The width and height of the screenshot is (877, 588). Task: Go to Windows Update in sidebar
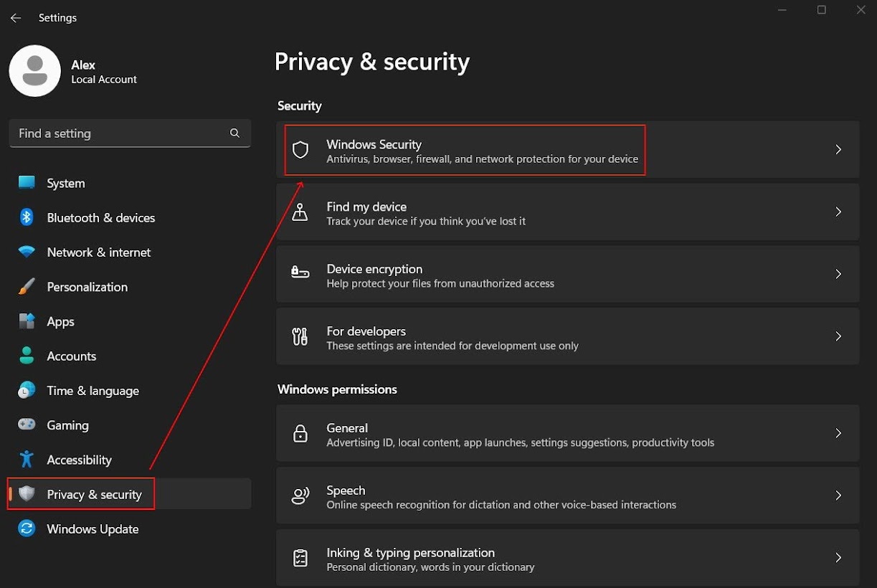pos(93,529)
